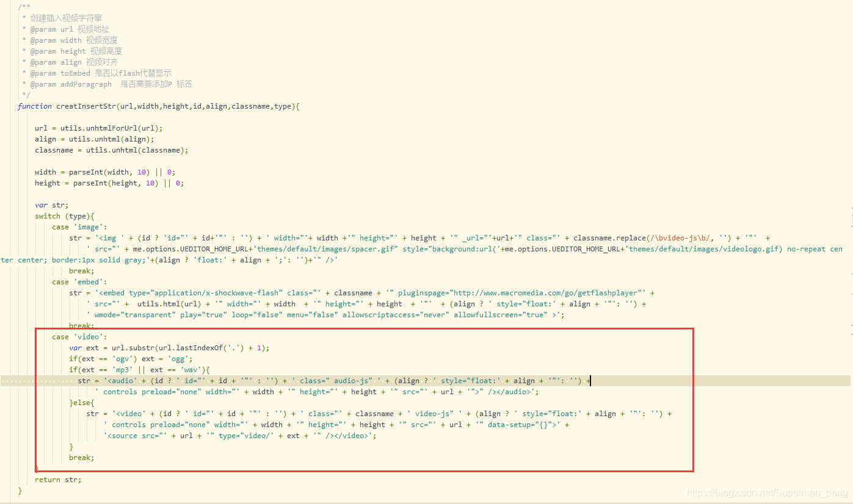Place cursor on the 'var str;' line
This screenshot has height=504, width=853.
pos(52,205)
